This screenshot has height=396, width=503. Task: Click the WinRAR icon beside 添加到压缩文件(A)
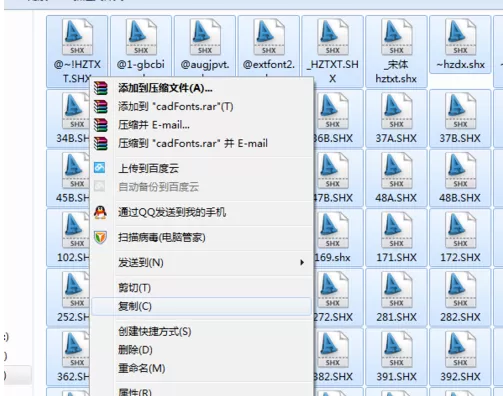pos(101,88)
